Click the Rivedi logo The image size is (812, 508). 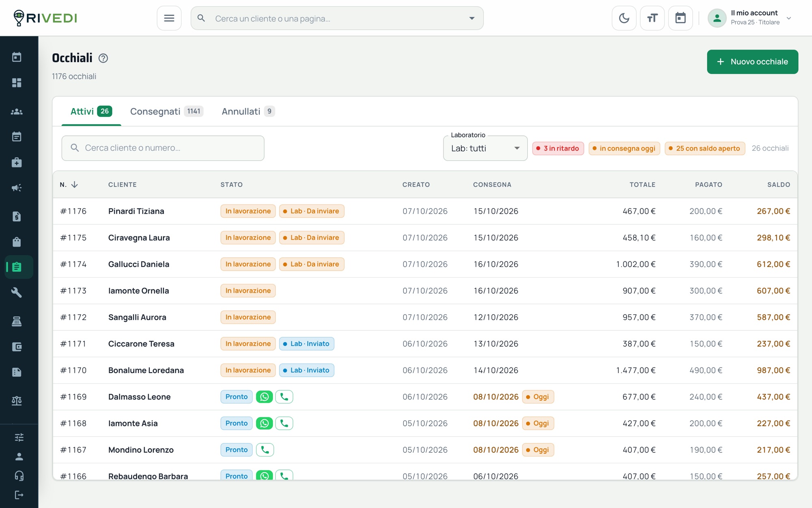point(45,18)
